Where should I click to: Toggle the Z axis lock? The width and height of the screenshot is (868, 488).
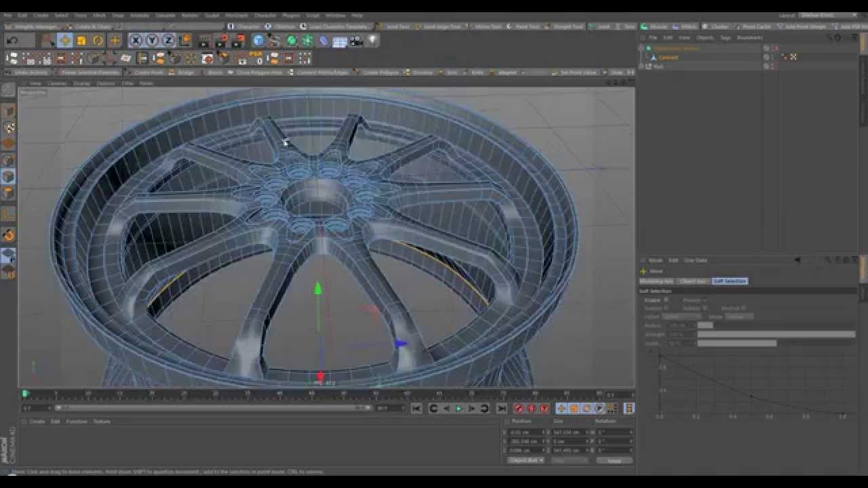coord(168,41)
